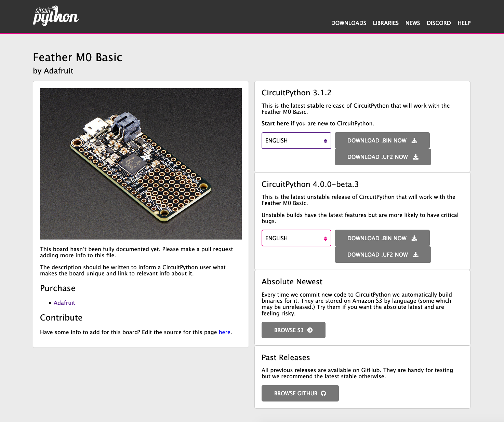The height and width of the screenshot is (422, 504).
Task: Open the Downloads menu item
Action: [348, 23]
